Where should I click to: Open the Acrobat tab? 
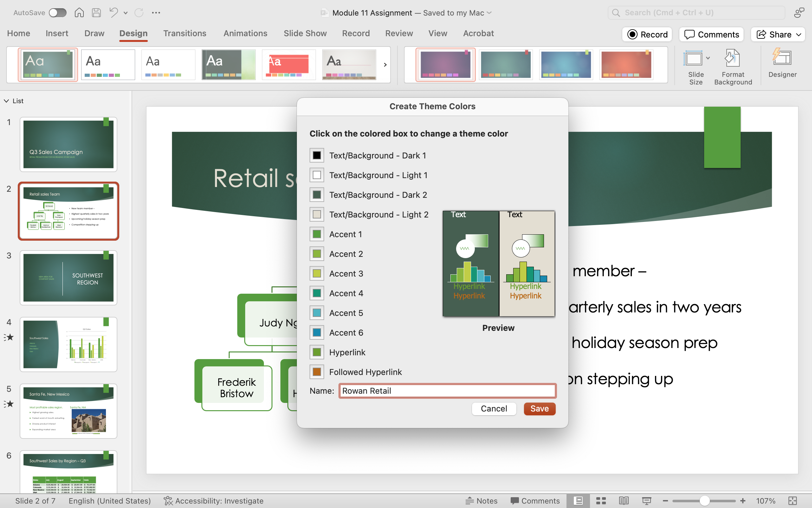478,33
